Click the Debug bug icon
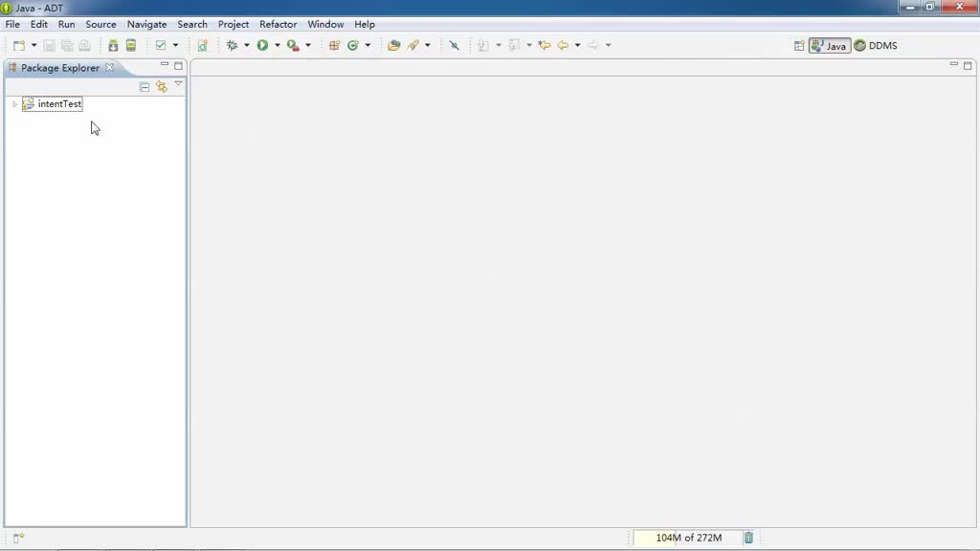The image size is (980, 551). 233,45
